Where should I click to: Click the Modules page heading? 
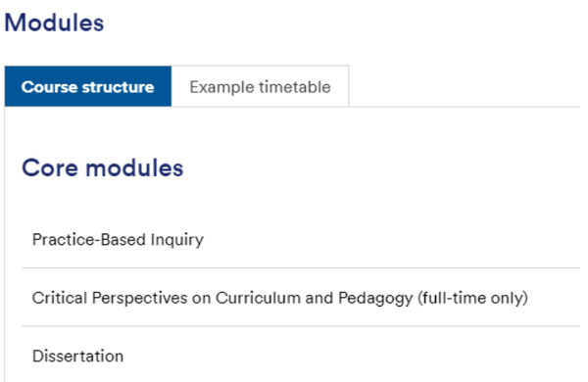point(54,23)
